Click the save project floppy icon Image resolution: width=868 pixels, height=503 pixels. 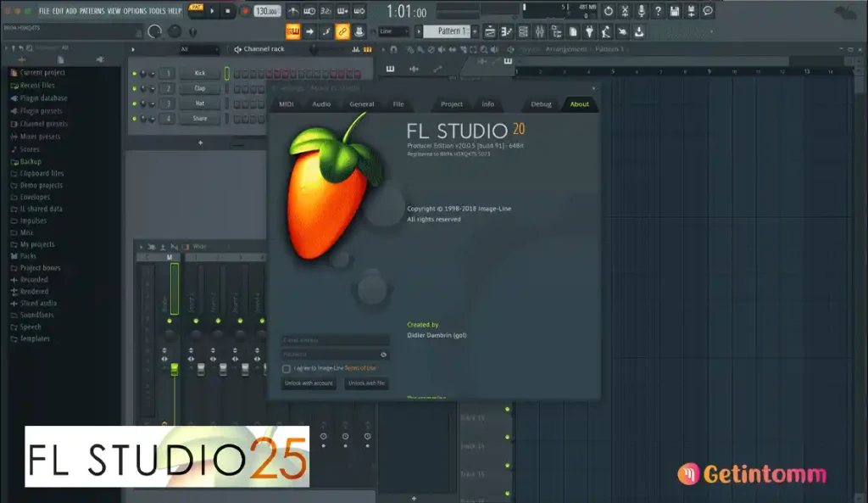[674, 10]
